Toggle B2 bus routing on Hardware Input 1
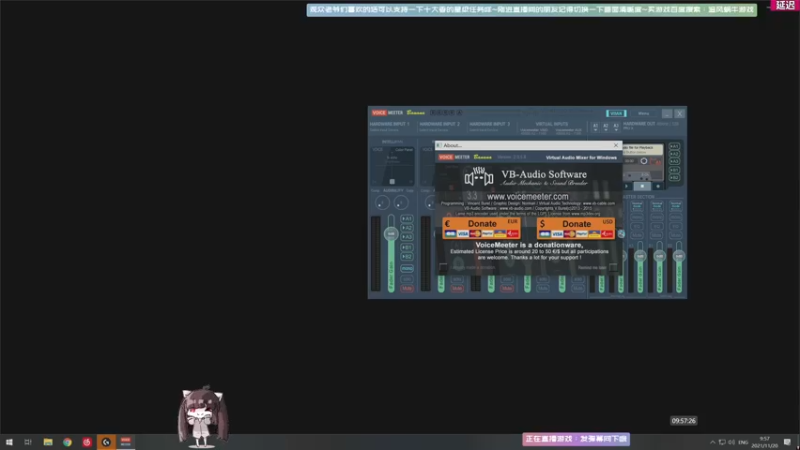 pos(407,257)
